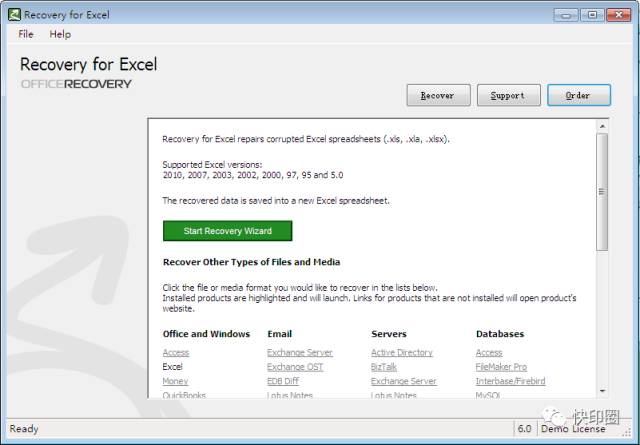Image resolution: width=640 pixels, height=445 pixels.
Task: Open Access link under Databases
Action: [489, 352]
